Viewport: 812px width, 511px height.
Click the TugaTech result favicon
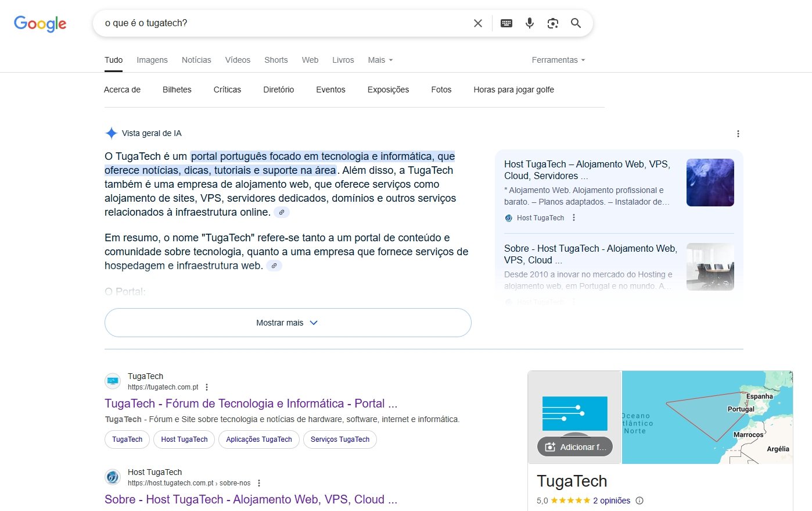coord(113,381)
